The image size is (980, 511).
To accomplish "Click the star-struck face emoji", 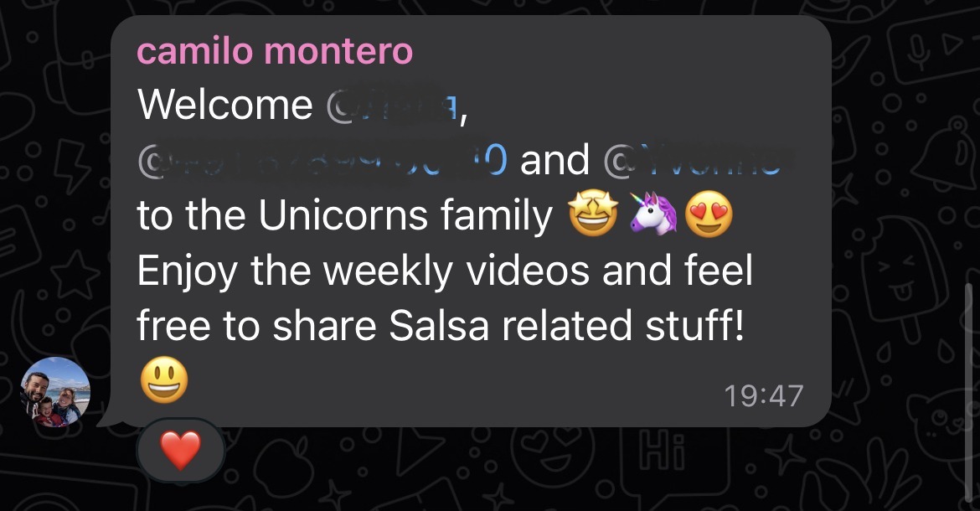I will pyautogui.click(x=593, y=214).
